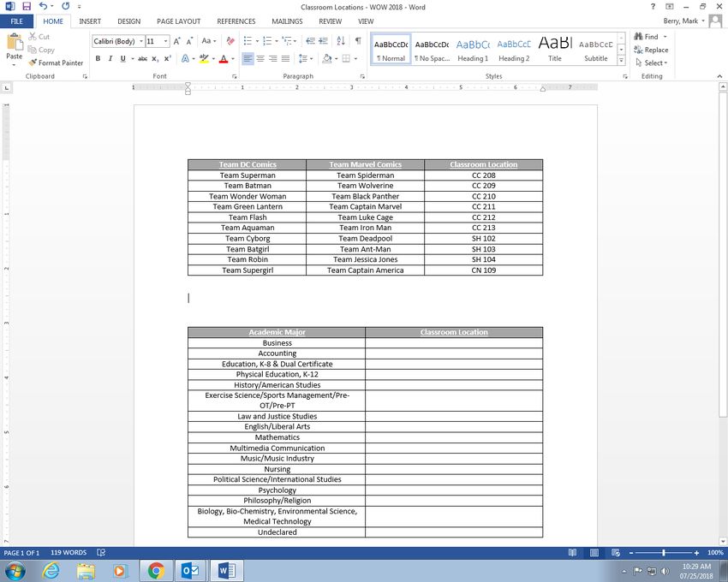Open proofing errors icon in status bar
The width and height of the screenshot is (728, 582).
click(101, 553)
